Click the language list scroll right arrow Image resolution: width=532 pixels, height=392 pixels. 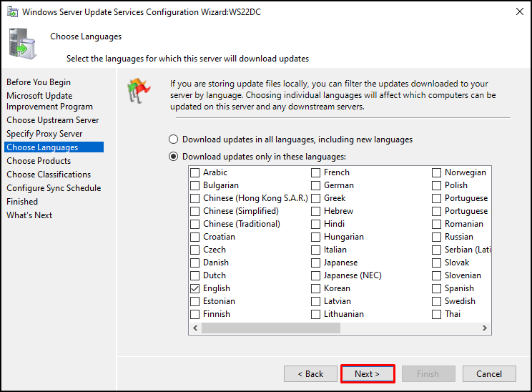(x=485, y=328)
